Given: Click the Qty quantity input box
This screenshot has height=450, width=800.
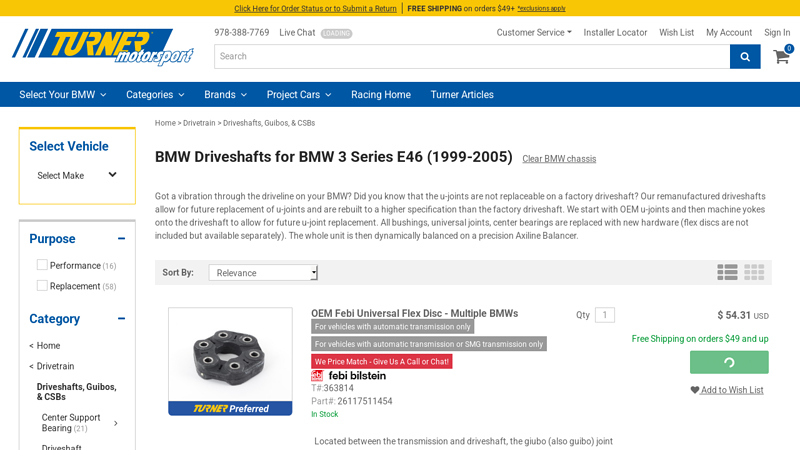Looking at the screenshot, I should coord(605,315).
